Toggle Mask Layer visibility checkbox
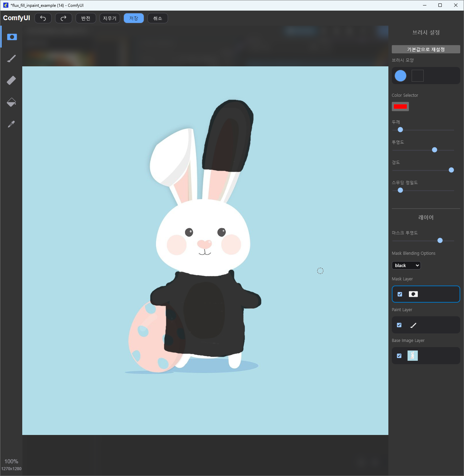464x476 pixels. point(400,294)
